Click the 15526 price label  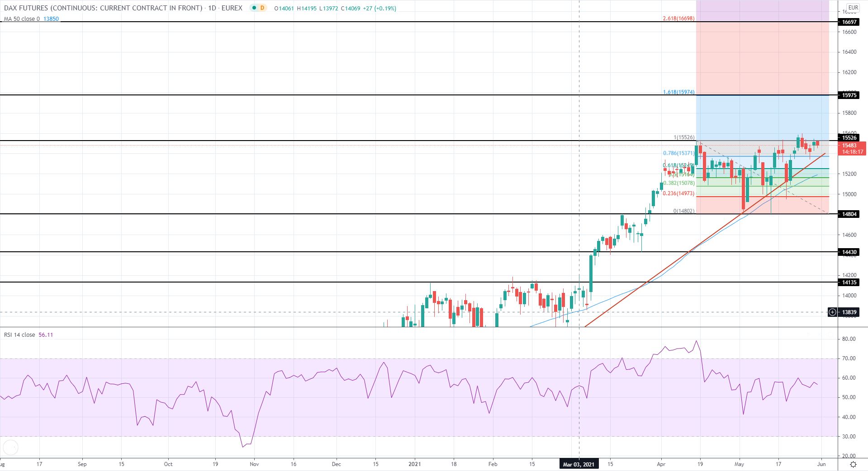point(849,137)
